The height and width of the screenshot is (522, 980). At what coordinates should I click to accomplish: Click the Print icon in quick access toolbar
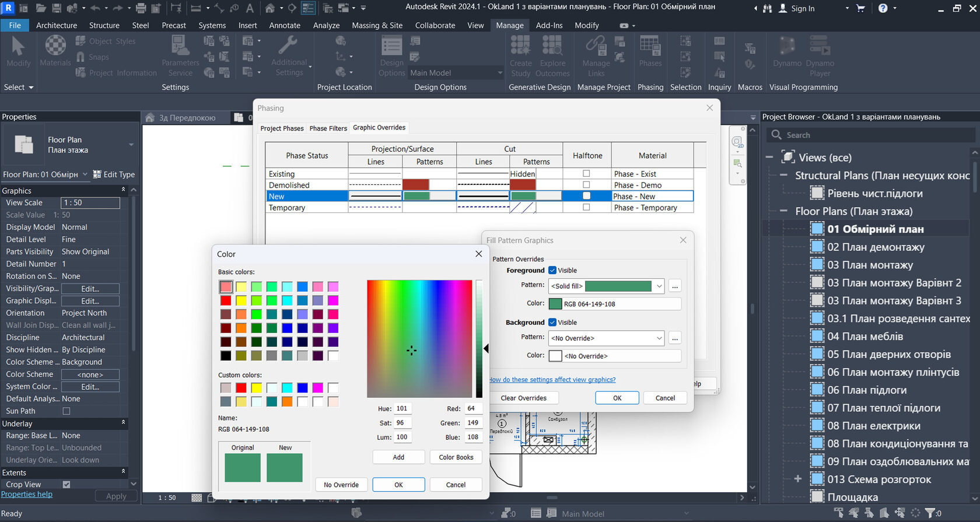coord(141,8)
